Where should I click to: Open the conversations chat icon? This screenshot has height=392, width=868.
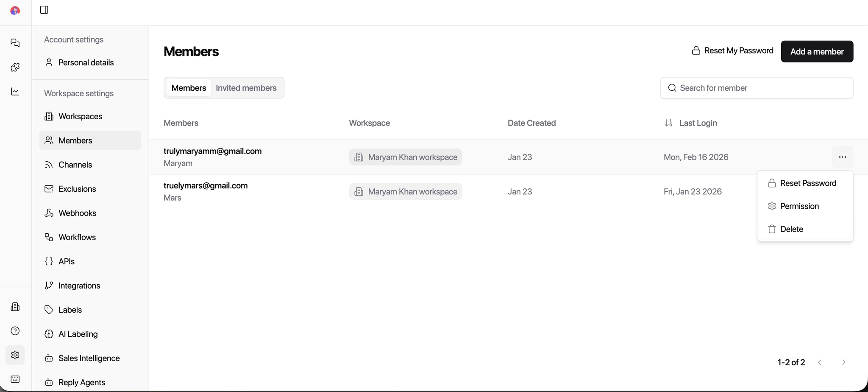[15, 43]
